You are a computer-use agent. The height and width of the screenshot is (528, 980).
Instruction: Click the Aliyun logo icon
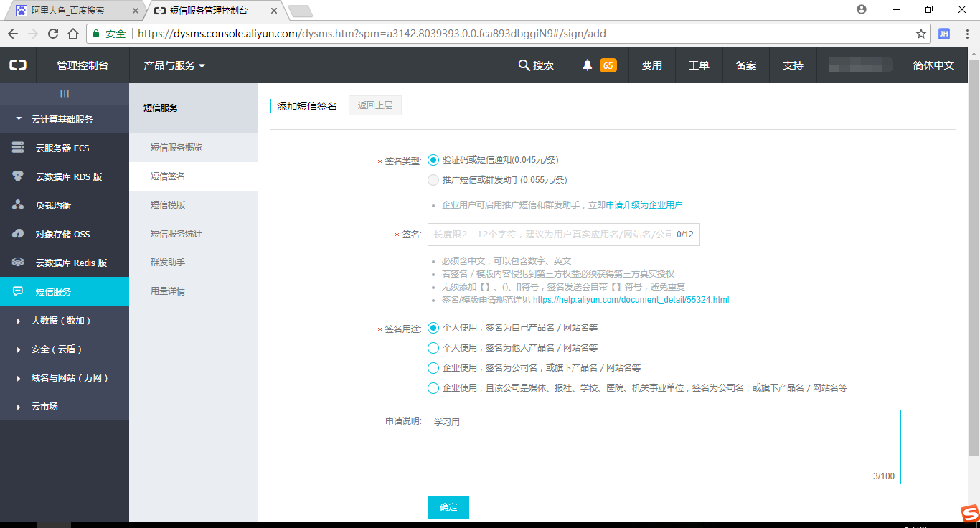(x=18, y=65)
